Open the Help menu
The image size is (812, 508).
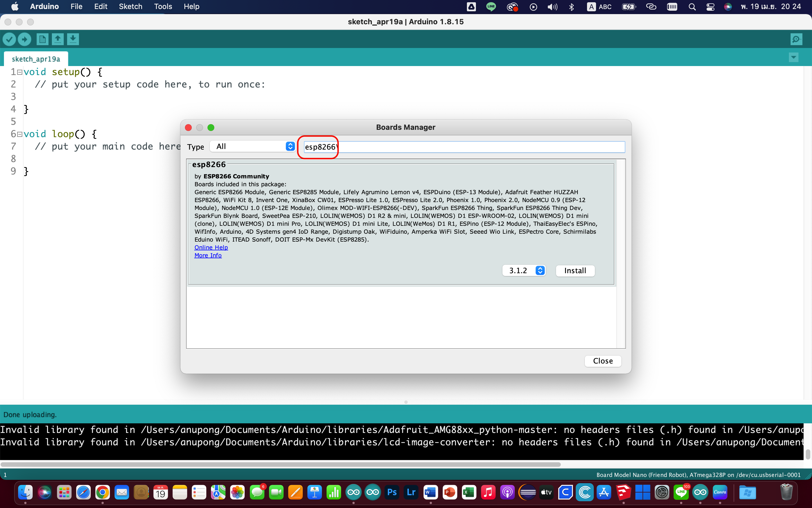coord(192,6)
